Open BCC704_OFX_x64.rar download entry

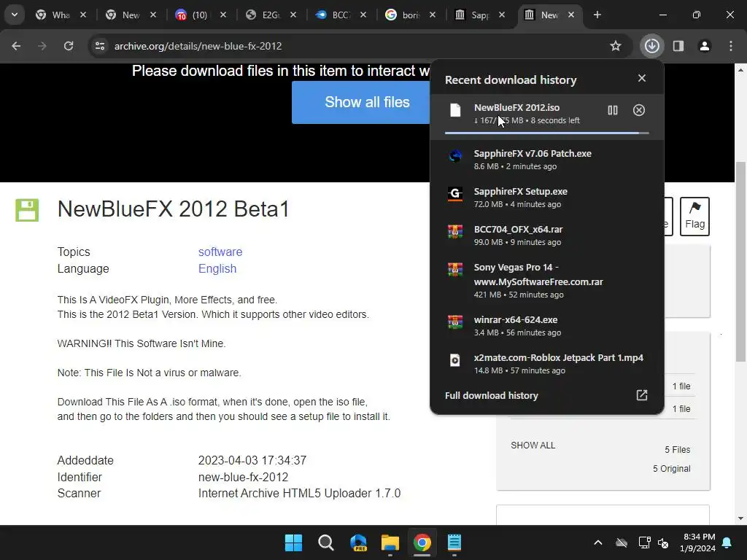click(x=547, y=236)
